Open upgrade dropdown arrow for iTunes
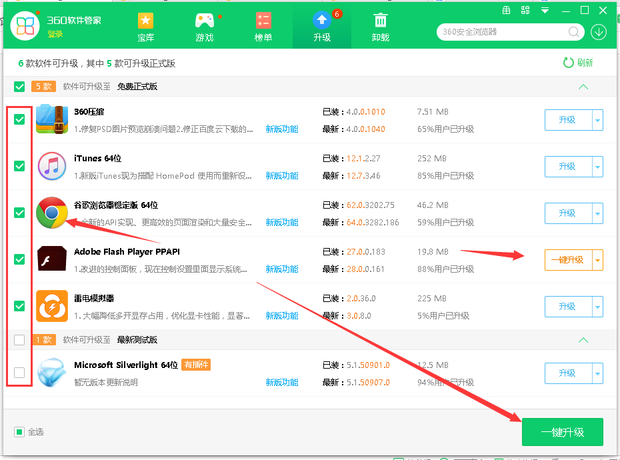Screen dimensions: 620x460 click(597, 166)
